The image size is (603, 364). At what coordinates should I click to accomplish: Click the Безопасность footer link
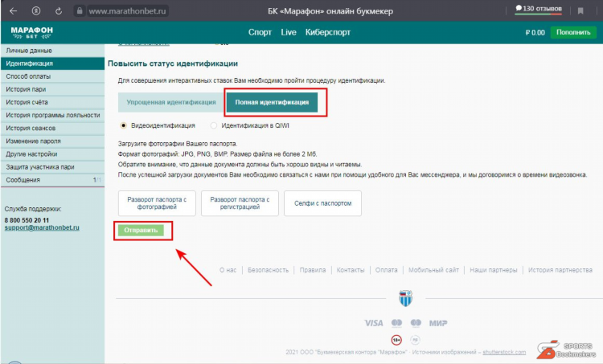click(x=268, y=270)
